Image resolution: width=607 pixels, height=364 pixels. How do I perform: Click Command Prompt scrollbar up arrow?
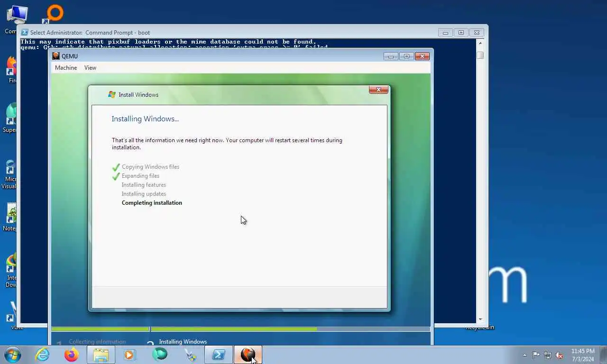480,43
